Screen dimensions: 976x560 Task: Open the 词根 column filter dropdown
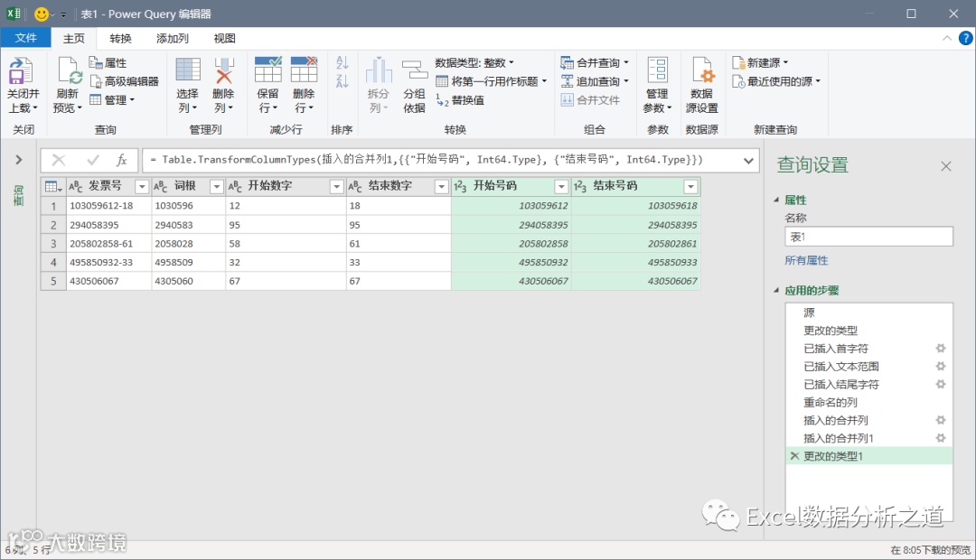click(217, 187)
